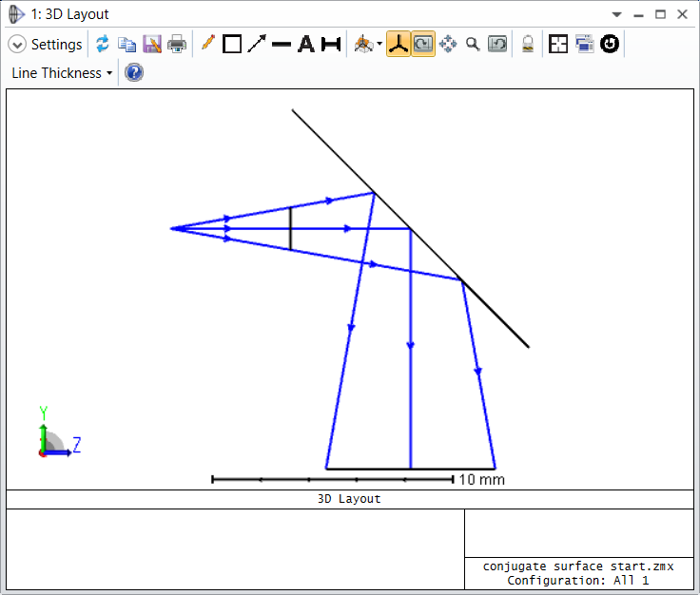The height and width of the screenshot is (595, 700).
Task: Click the XYZ coordinate axis triad
Action: tap(58, 432)
